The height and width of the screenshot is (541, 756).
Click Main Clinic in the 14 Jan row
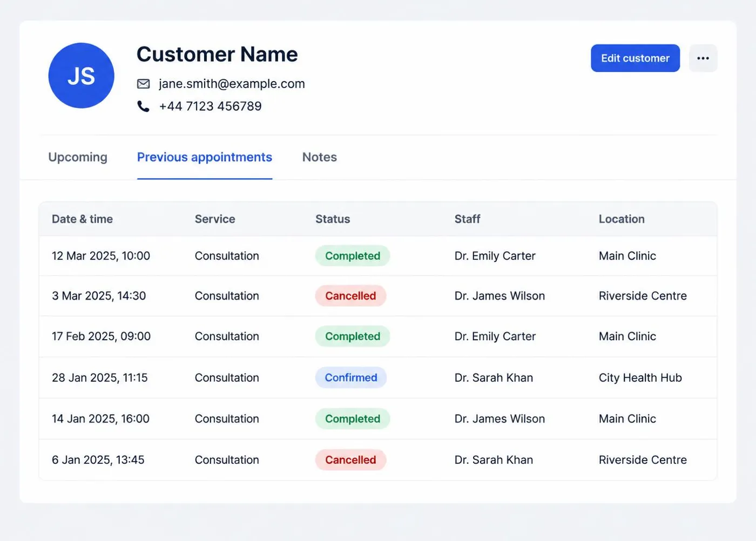coord(627,419)
